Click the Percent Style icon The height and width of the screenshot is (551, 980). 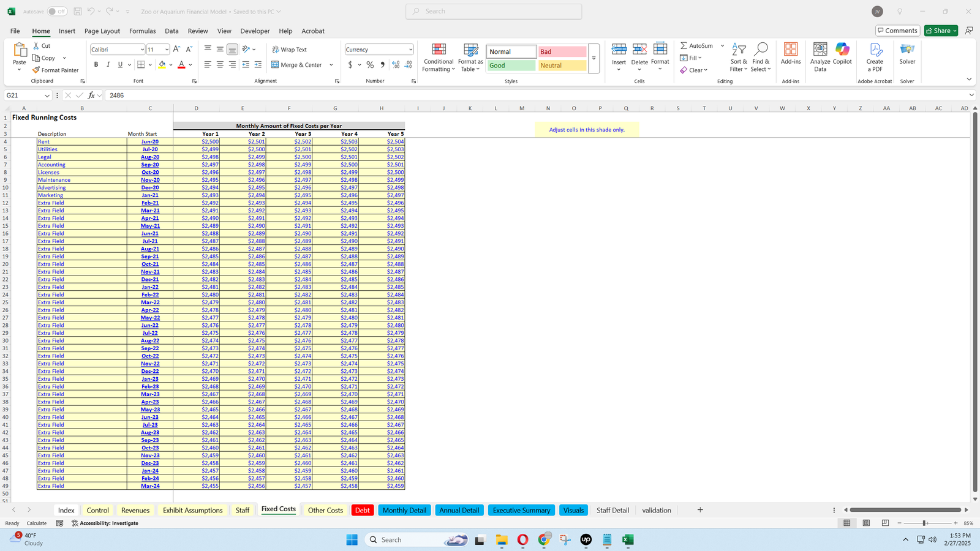tap(370, 65)
